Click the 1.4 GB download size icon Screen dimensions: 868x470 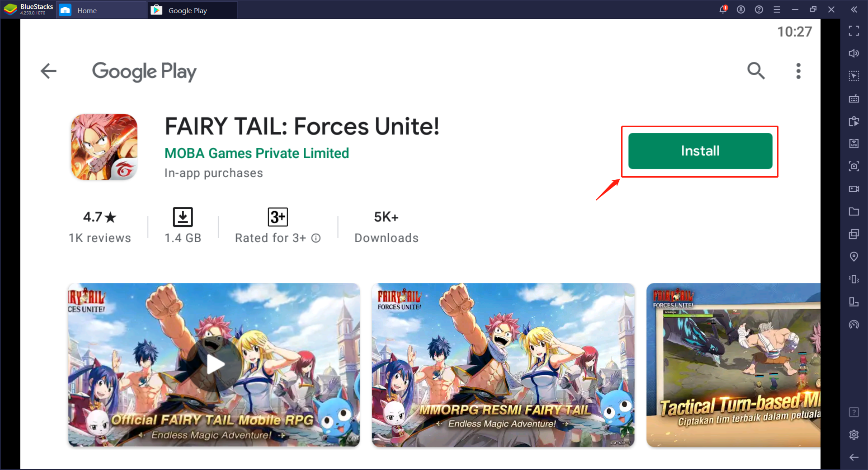click(183, 217)
